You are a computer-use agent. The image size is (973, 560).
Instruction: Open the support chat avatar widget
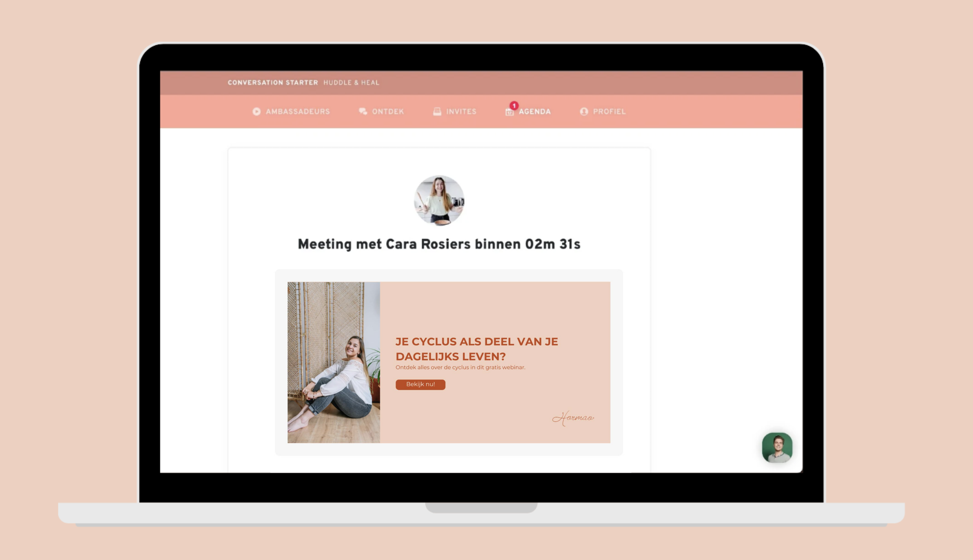777,447
